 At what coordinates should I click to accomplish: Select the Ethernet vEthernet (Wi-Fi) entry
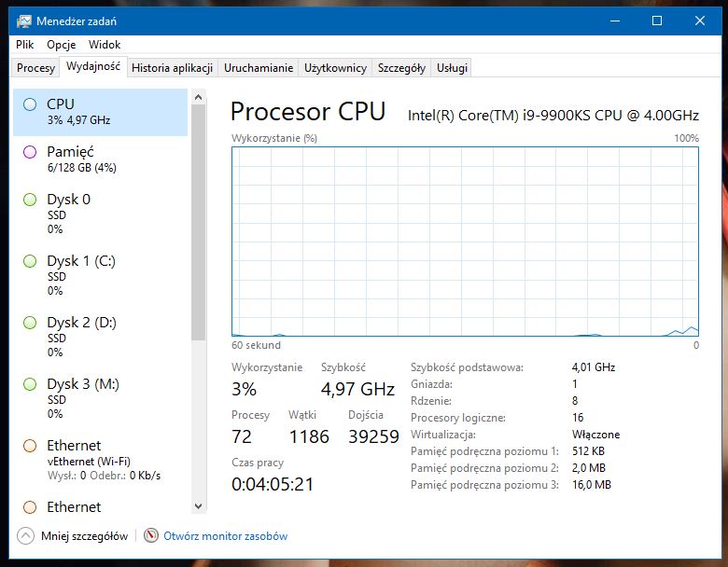coord(100,461)
